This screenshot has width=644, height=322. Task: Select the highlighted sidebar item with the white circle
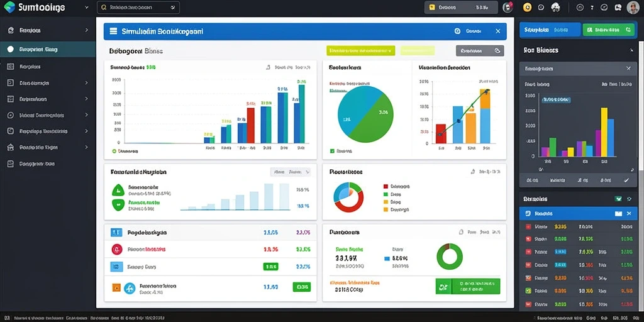[48, 49]
